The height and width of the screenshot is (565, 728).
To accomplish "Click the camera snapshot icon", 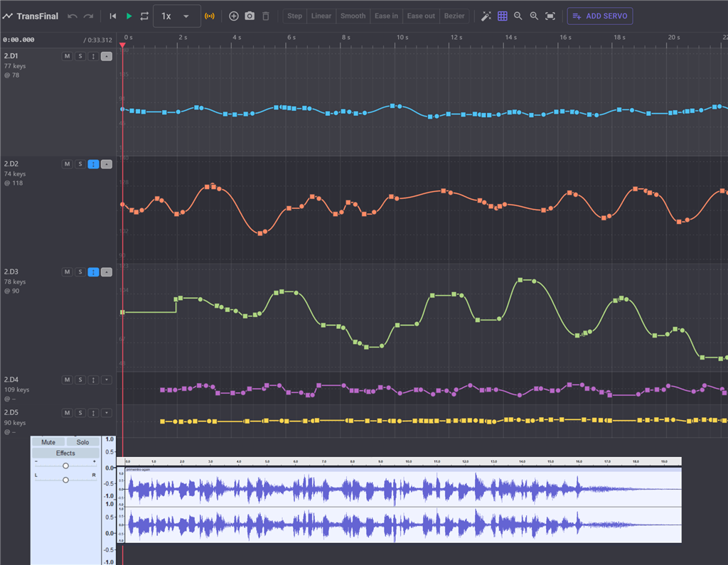I will tap(250, 16).
